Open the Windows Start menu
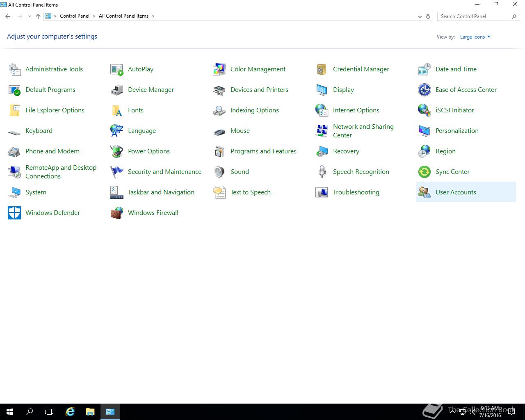Image resolution: width=525 pixels, height=420 pixels. click(10, 412)
